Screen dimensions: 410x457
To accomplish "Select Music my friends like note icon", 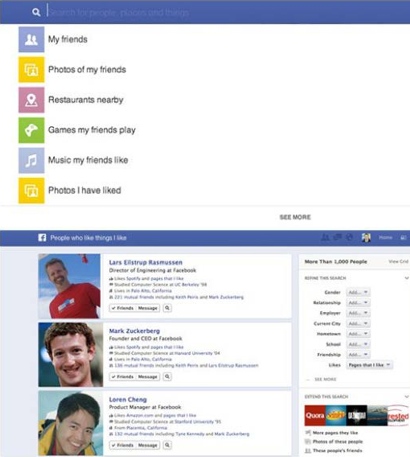I will pyautogui.click(x=31, y=161).
